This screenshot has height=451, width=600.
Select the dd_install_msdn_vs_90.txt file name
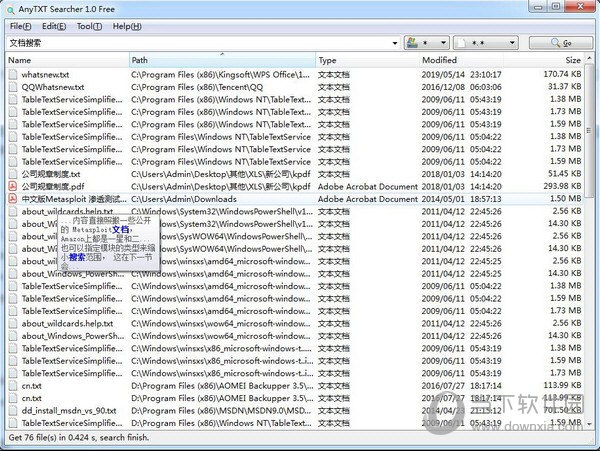[x=69, y=411]
